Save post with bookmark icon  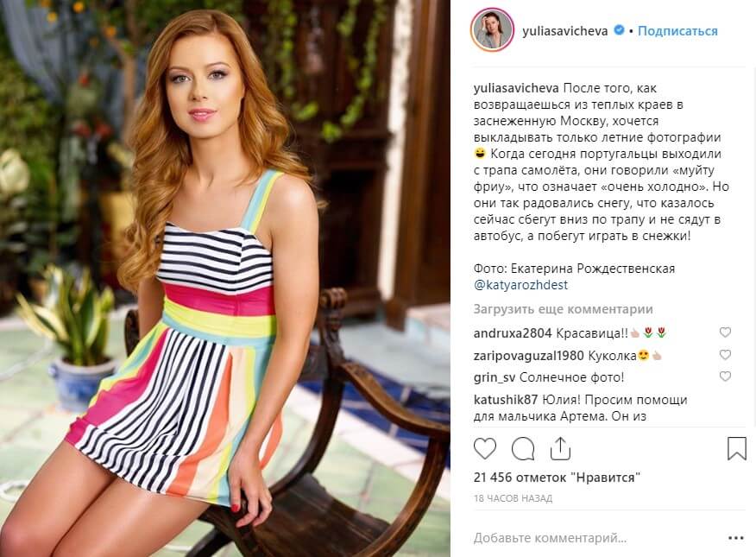(737, 448)
